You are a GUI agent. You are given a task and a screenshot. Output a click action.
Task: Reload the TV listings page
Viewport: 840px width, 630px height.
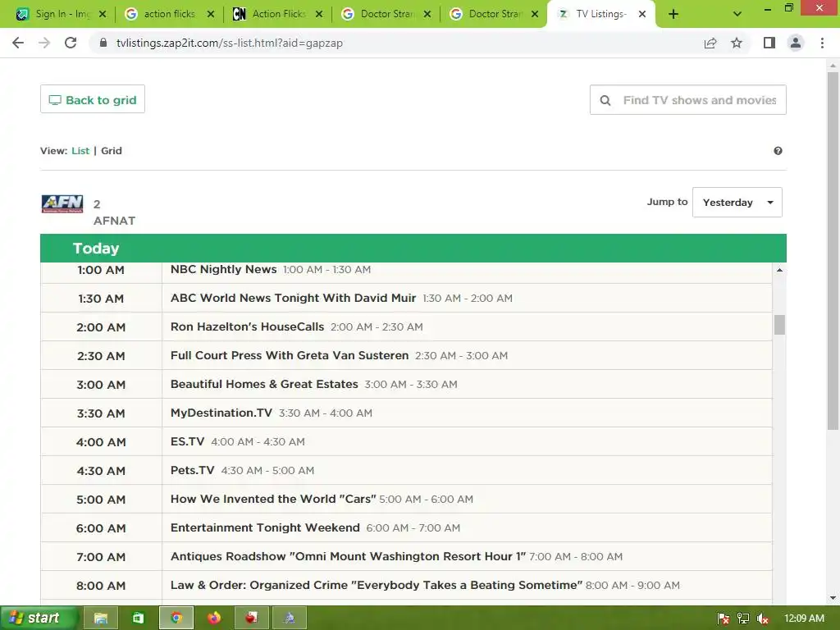[71, 43]
